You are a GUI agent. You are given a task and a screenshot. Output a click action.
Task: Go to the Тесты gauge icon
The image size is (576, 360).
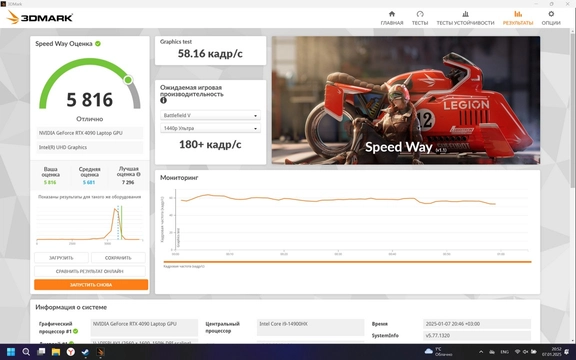click(420, 14)
